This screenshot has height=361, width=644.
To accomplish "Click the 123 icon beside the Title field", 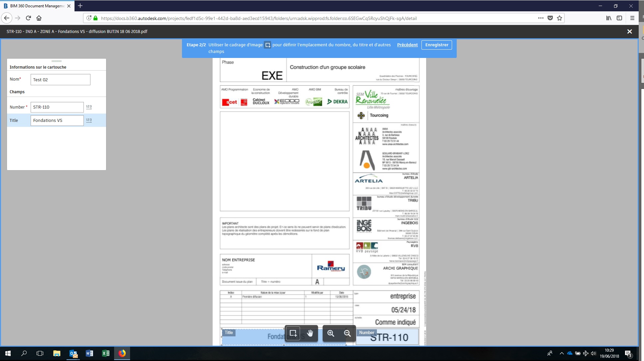I will click(88, 120).
